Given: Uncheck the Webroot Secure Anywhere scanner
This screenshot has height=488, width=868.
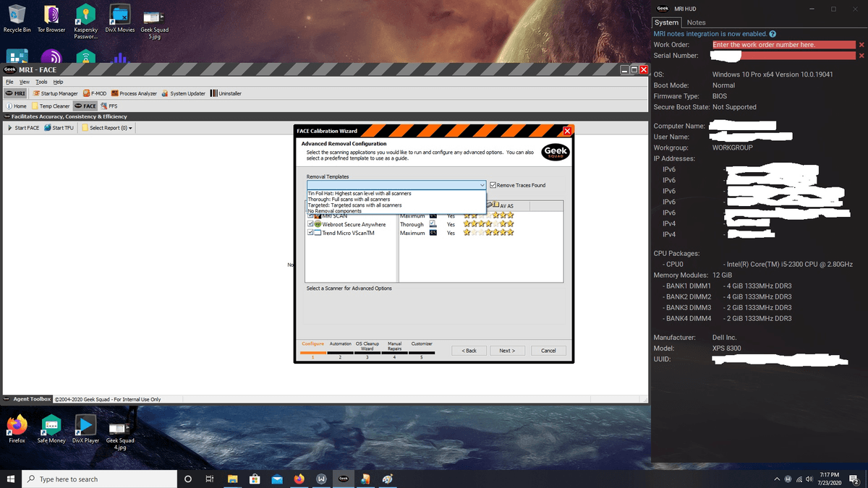Looking at the screenshot, I should [310, 224].
